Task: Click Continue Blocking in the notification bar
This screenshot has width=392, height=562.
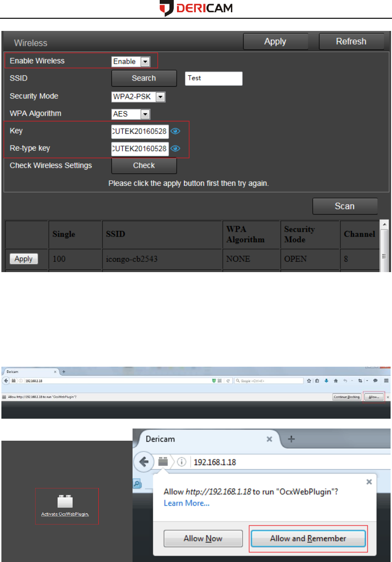Action: coord(347,397)
